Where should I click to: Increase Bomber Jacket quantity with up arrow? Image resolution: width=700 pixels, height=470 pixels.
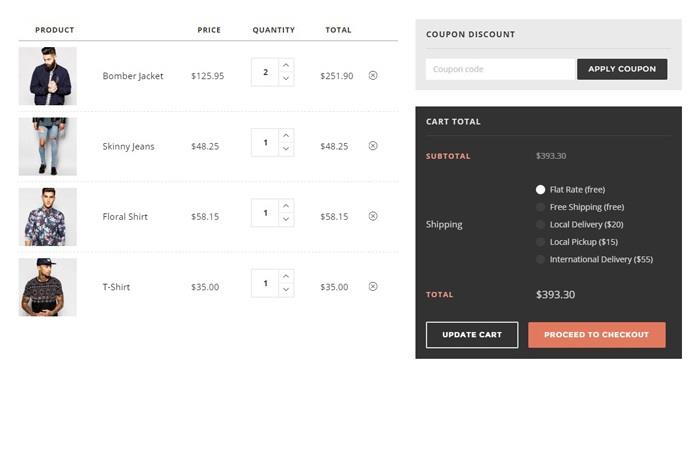point(286,65)
